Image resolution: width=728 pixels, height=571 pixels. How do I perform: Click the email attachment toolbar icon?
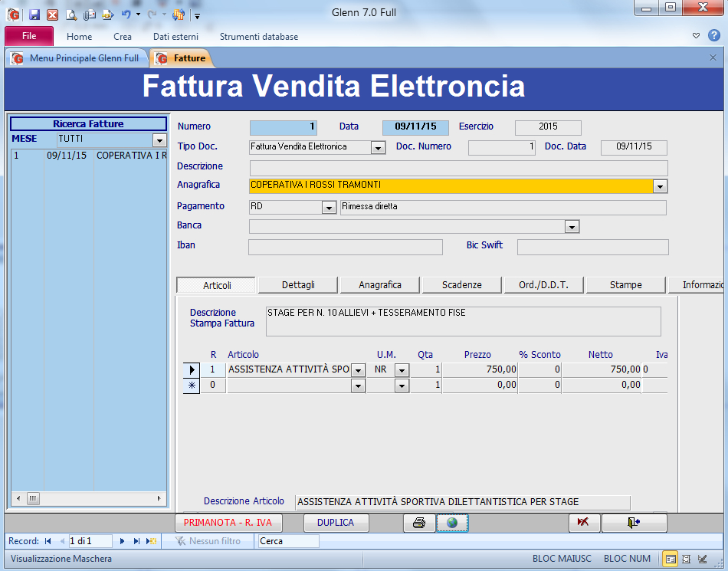(89, 15)
